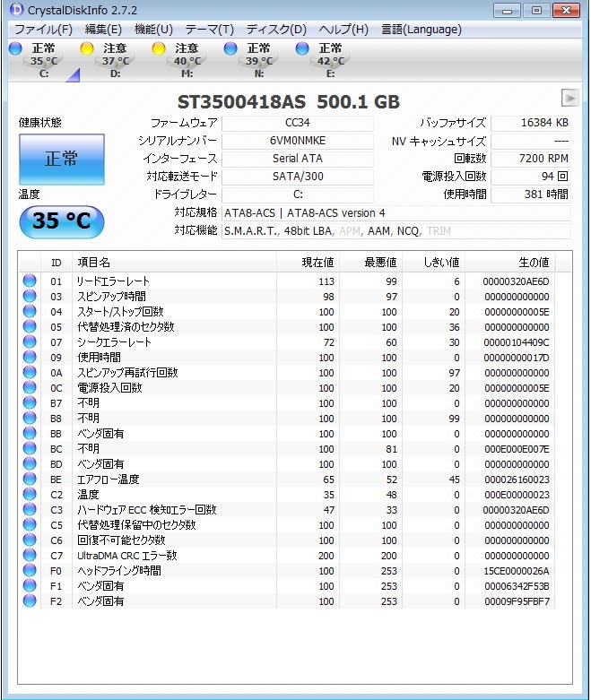Click the power-on count field 94 回
This screenshot has width=591, height=700.
coord(531,177)
